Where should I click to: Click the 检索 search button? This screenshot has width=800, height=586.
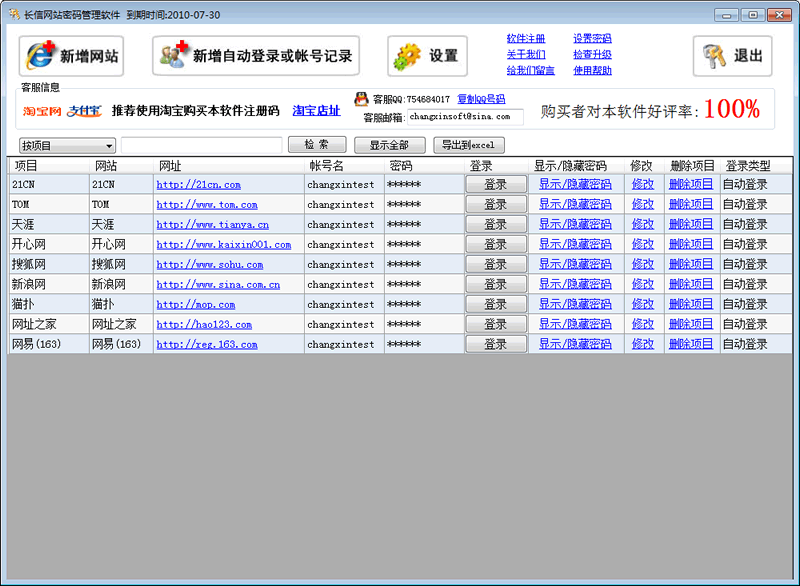coord(317,145)
